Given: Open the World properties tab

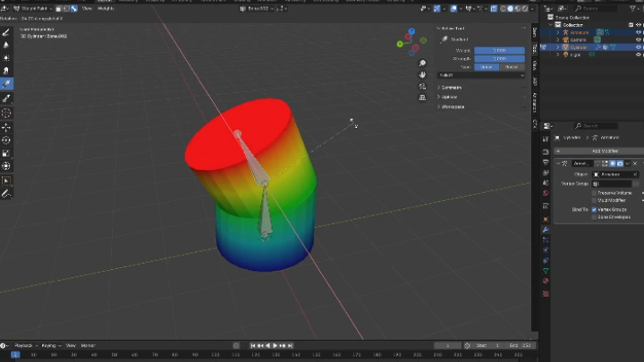Looking at the screenshot, I should pos(546,193).
